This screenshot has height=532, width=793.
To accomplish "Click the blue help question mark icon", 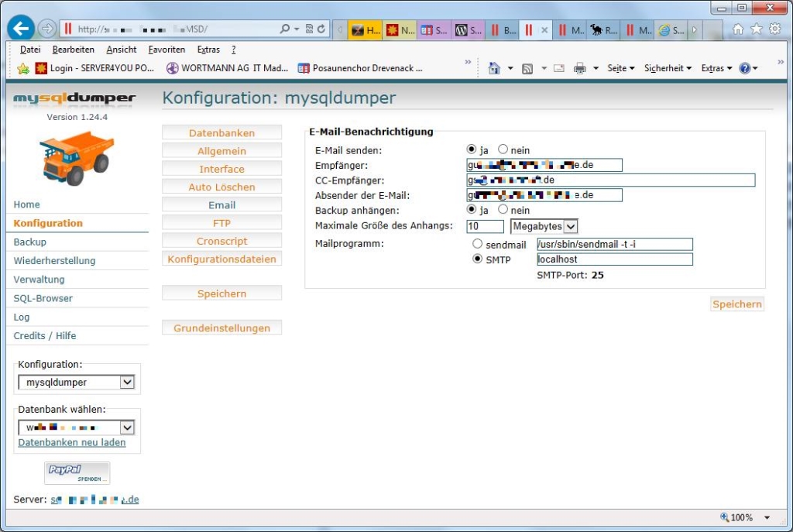I will (744, 68).
